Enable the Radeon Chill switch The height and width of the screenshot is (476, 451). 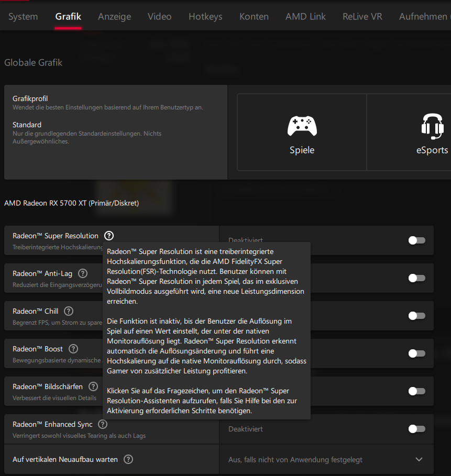(x=416, y=316)
